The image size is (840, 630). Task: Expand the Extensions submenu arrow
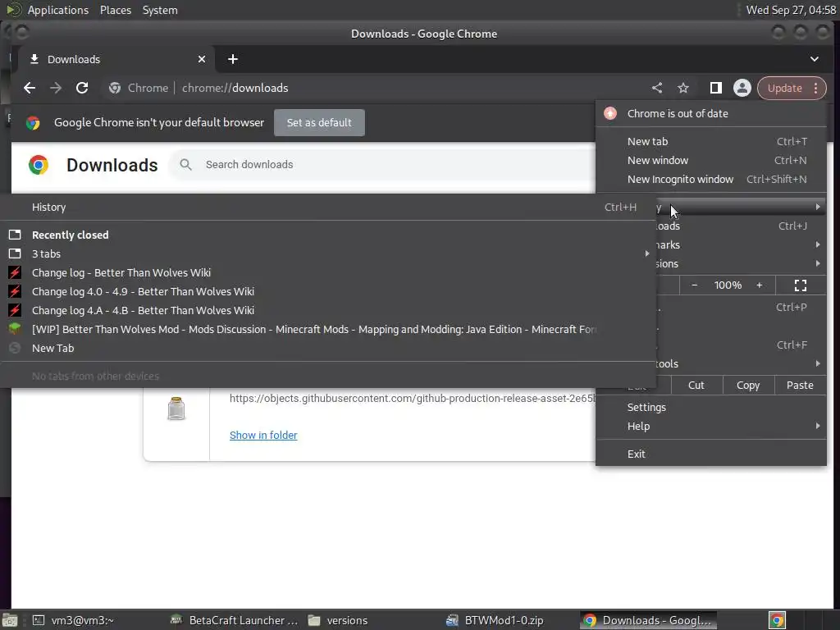pyautogui.click(x=818, y=263)
